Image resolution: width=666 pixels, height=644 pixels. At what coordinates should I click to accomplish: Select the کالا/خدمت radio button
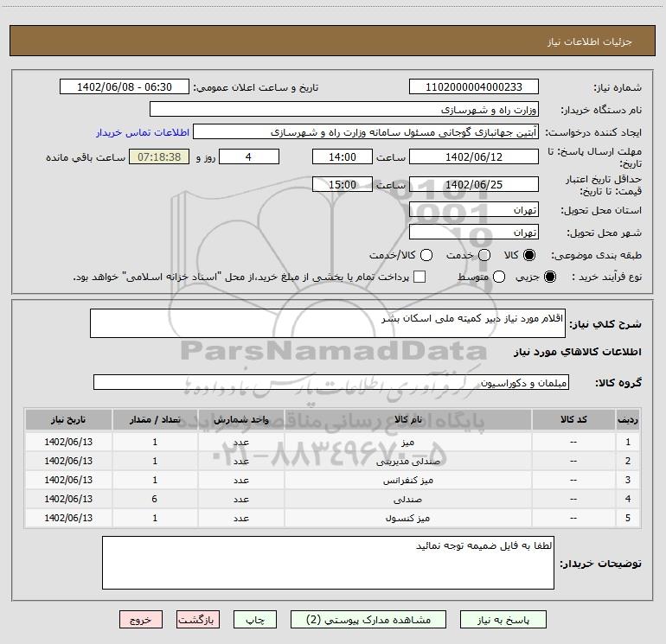click(x=426, y=255)
